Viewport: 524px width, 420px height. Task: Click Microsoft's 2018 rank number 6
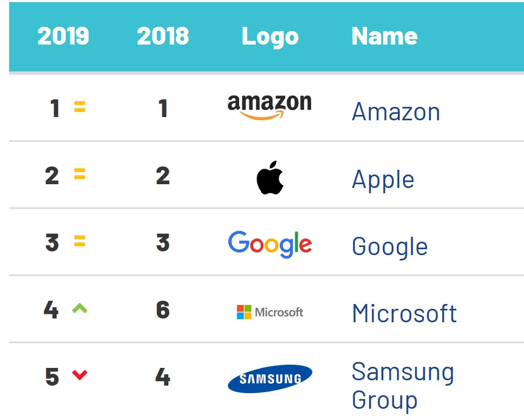[163, 310]
